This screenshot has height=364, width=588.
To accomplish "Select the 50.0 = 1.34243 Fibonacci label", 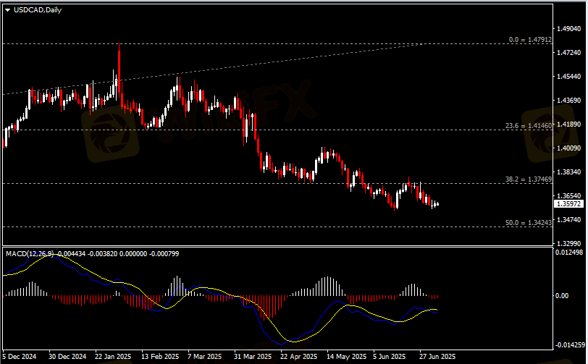I will point(529,223).
